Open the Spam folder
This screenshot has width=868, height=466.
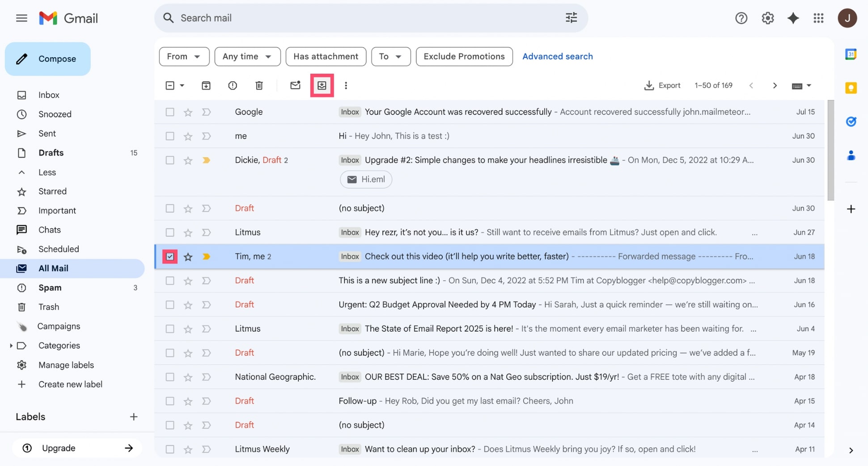click(50, 287)
